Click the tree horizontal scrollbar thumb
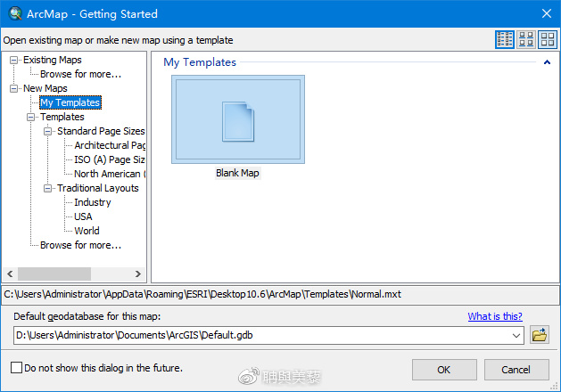Screen dimensions: 561x392 (x=54, y=274)
